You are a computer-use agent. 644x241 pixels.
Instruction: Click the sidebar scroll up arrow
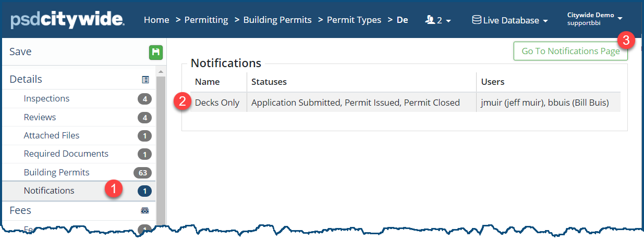point(161,71)
